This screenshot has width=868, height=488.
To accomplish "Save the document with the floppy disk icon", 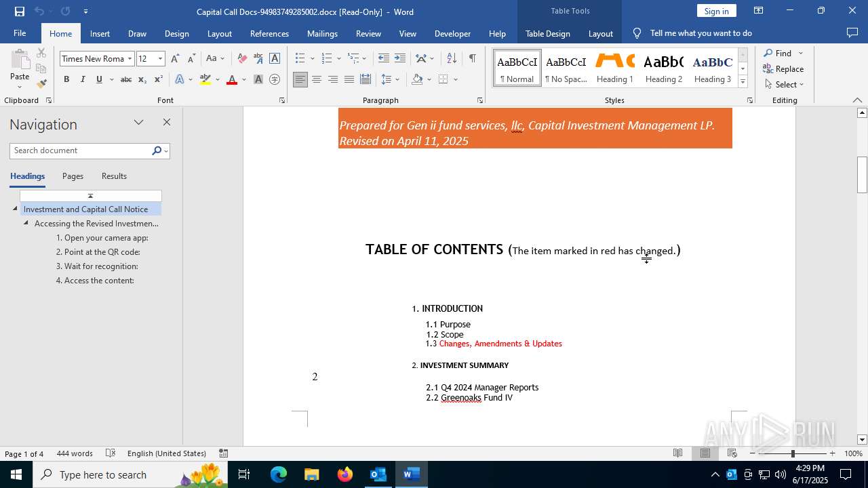I will 20,12.
